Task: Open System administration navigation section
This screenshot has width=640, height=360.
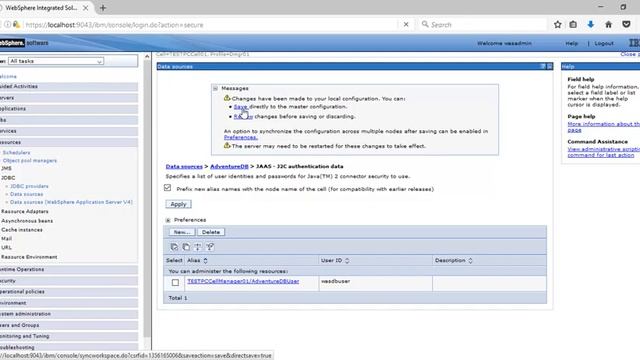Action: pyautogui.click(x=69, y=314)
